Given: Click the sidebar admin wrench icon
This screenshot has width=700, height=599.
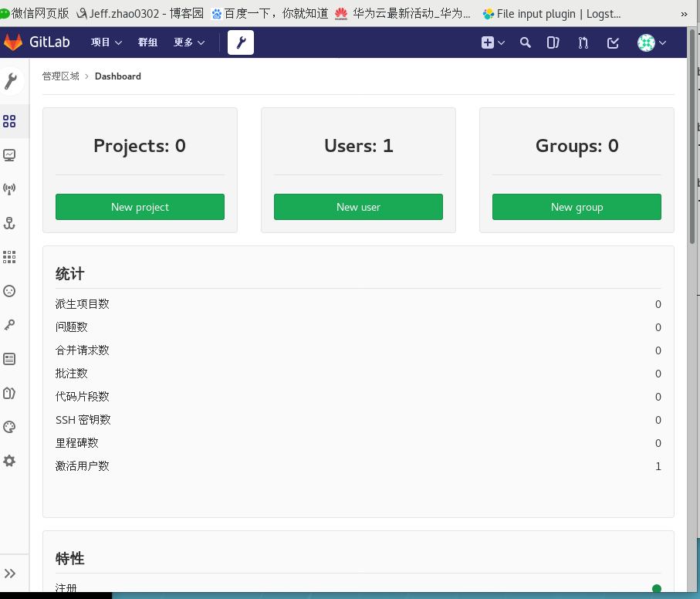Looking at the screenshot, I should (11, 81).
